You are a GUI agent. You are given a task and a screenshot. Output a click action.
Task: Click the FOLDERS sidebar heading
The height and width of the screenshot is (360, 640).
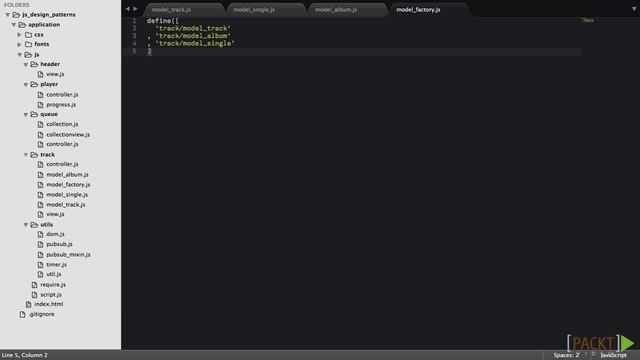16,5
